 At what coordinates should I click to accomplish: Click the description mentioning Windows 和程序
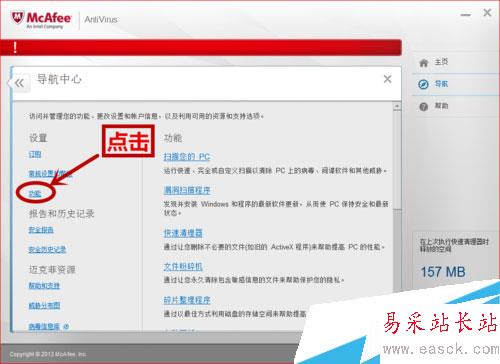click(276, 208)
